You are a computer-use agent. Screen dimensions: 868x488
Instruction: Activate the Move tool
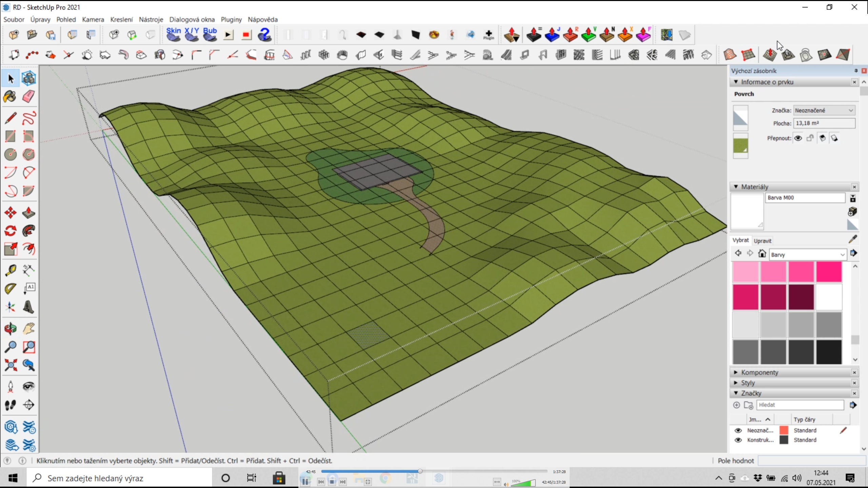[10, 213]
